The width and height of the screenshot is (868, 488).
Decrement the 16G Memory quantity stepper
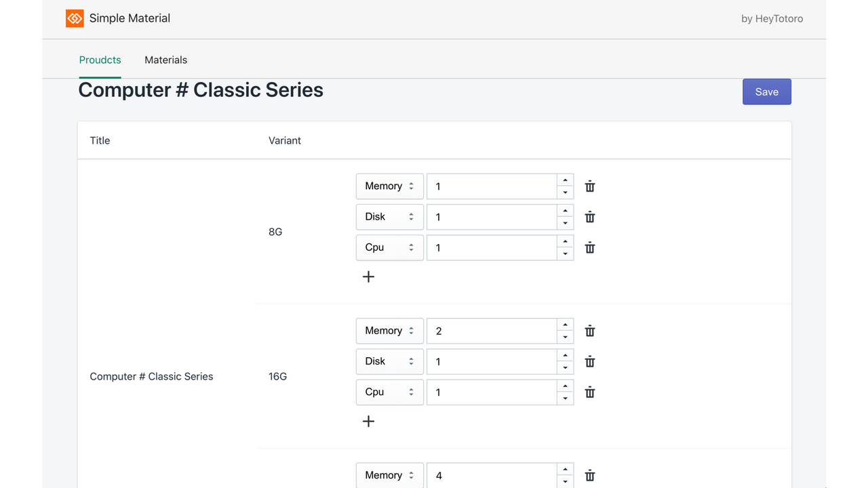(x=566, y=338)
